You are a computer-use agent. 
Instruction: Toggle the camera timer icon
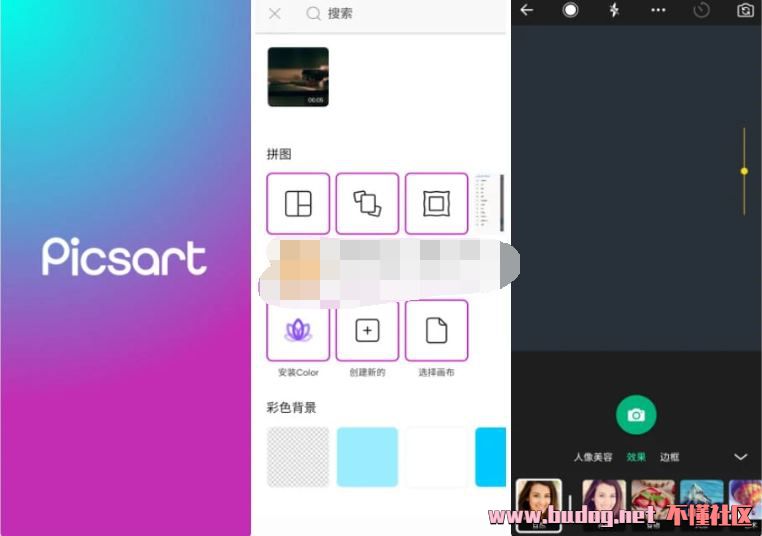coord(701,10)
